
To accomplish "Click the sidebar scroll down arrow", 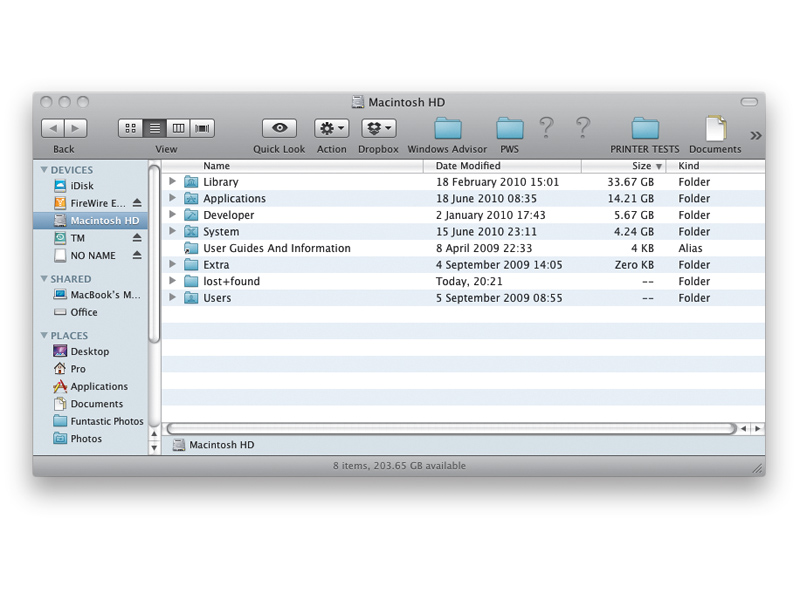I will tap(154, 448).
